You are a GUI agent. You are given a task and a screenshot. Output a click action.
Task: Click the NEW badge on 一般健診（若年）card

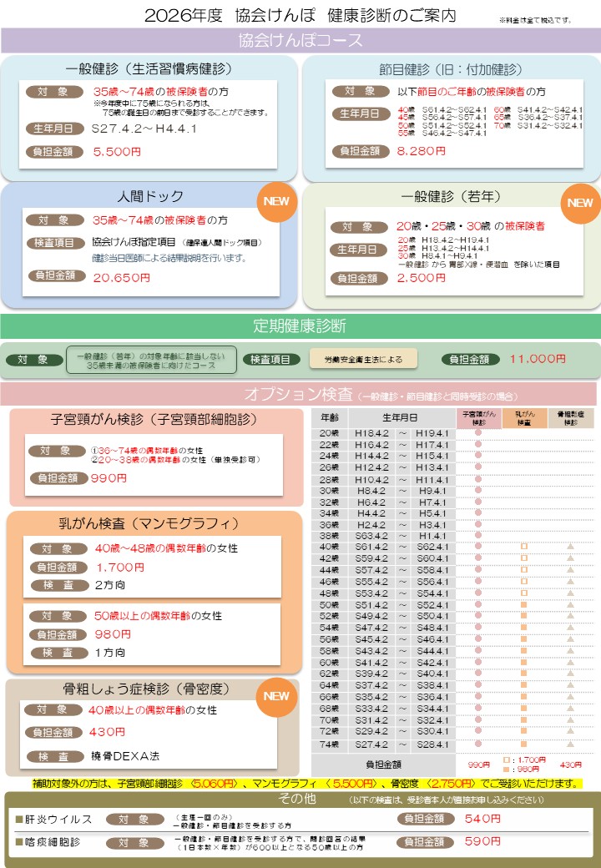580,203
